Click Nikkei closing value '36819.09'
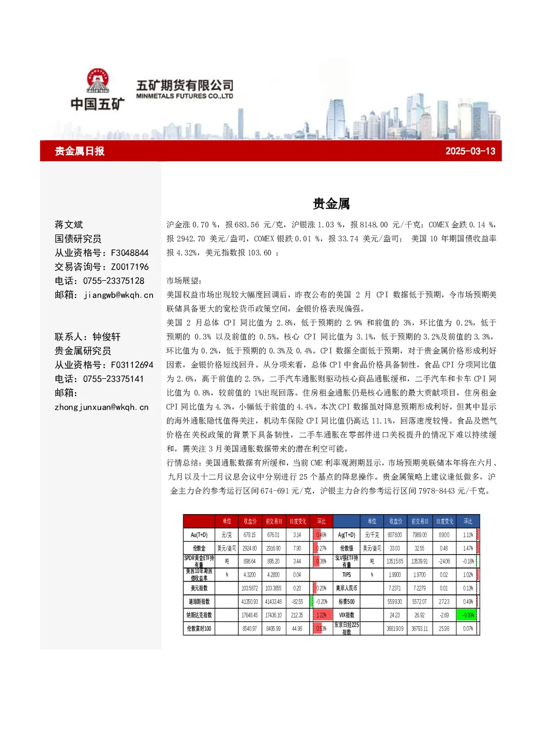Viewport: 535px width, 756px height. pyautogui.click(x=395, y=628)
